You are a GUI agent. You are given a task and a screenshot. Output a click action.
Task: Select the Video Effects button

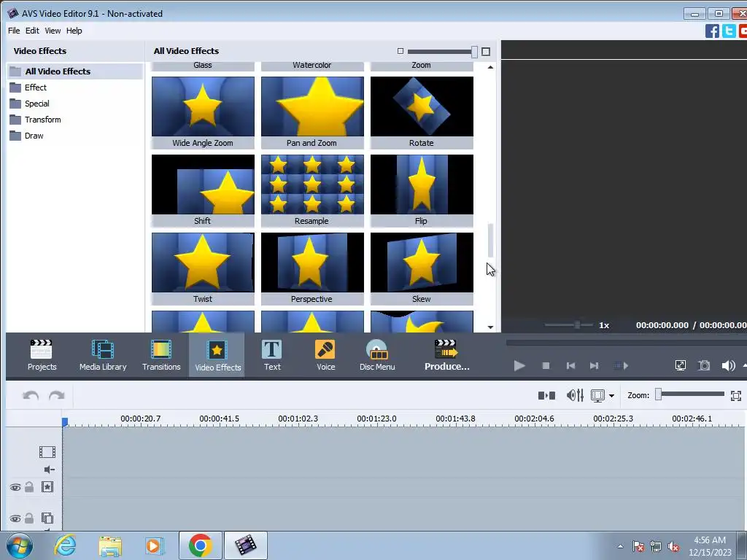[x=217, y=355]
